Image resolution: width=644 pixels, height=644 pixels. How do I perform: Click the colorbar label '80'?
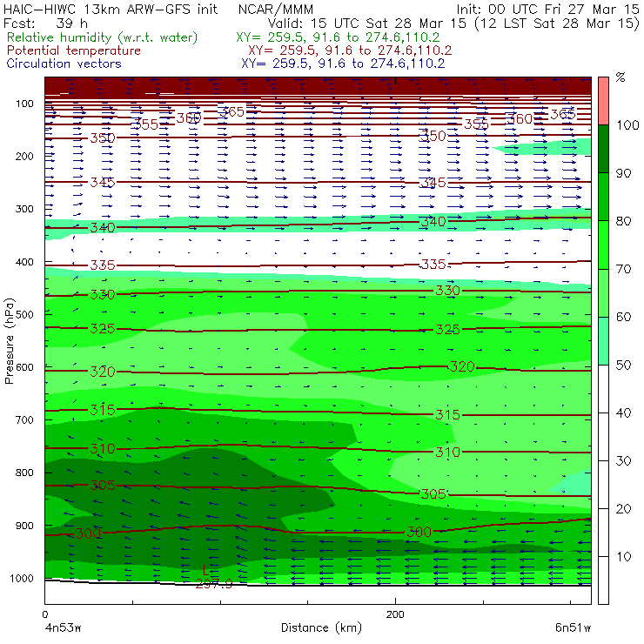623,221
